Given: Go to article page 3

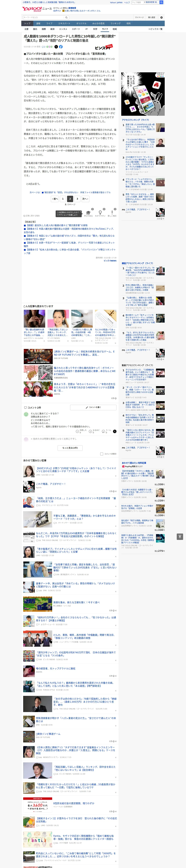Looking at the screenshot, I should [77, 199].
